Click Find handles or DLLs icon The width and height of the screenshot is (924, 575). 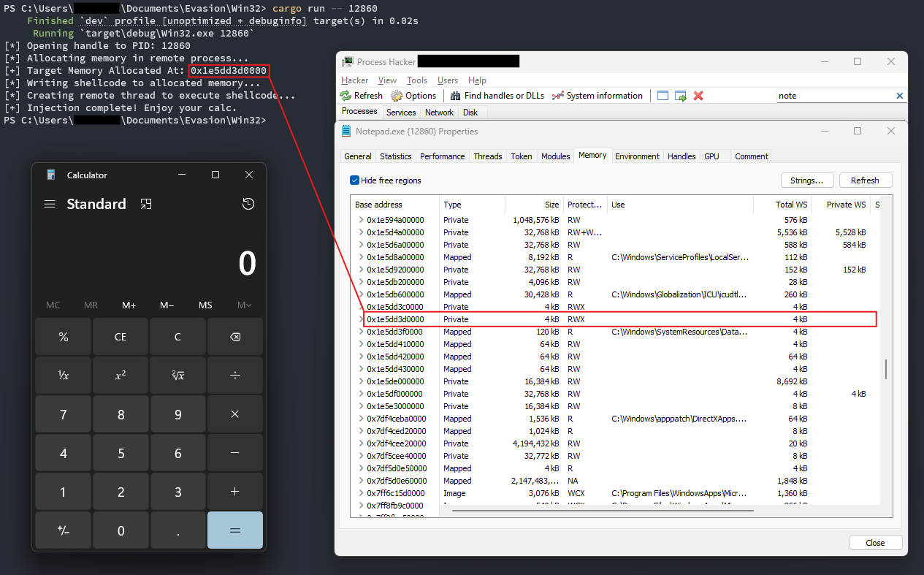pyautogui.click(x=455, y=96)
